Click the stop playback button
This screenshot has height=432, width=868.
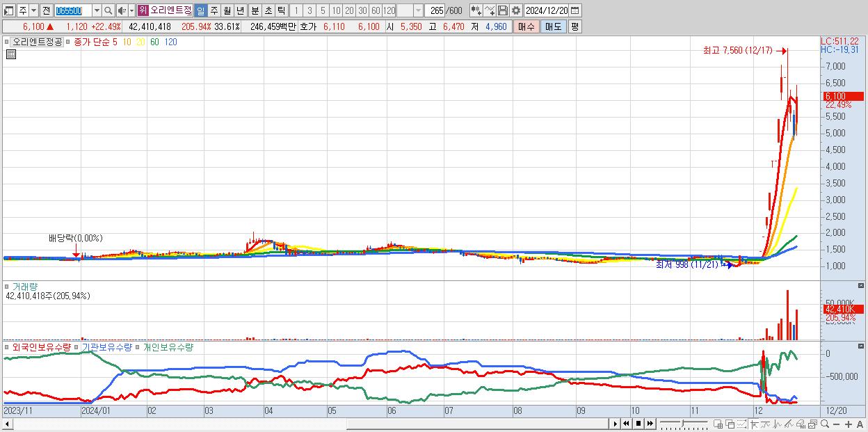tap(638, 424)
